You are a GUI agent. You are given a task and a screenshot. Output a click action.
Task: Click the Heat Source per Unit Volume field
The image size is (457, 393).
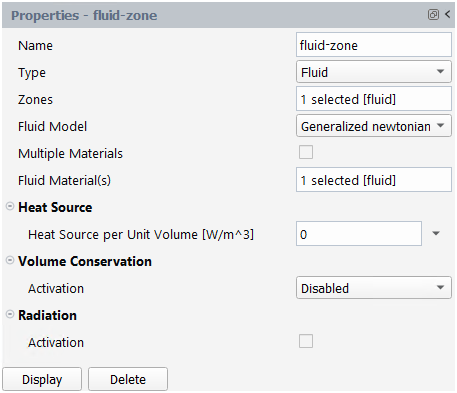[x=359, y=234]
